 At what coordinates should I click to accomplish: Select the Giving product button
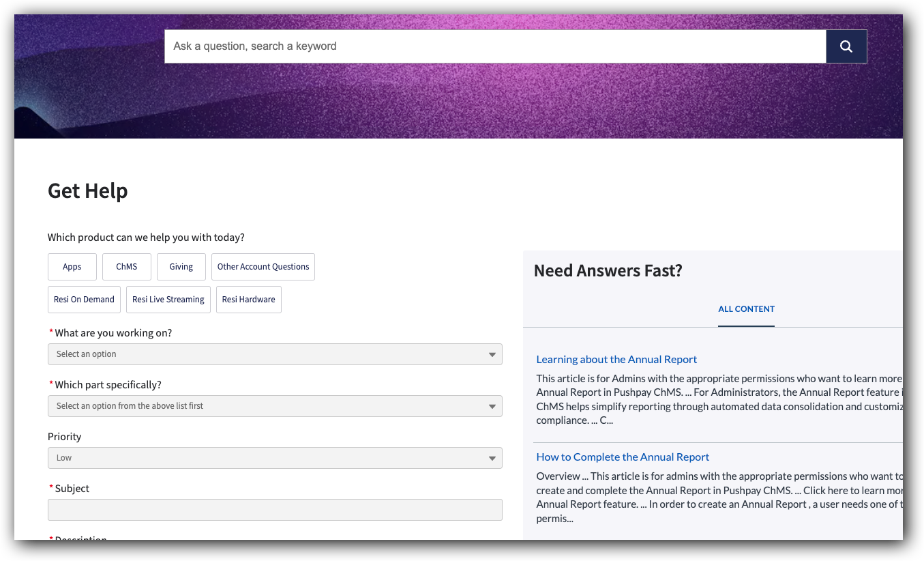click(x=181, y=267)
